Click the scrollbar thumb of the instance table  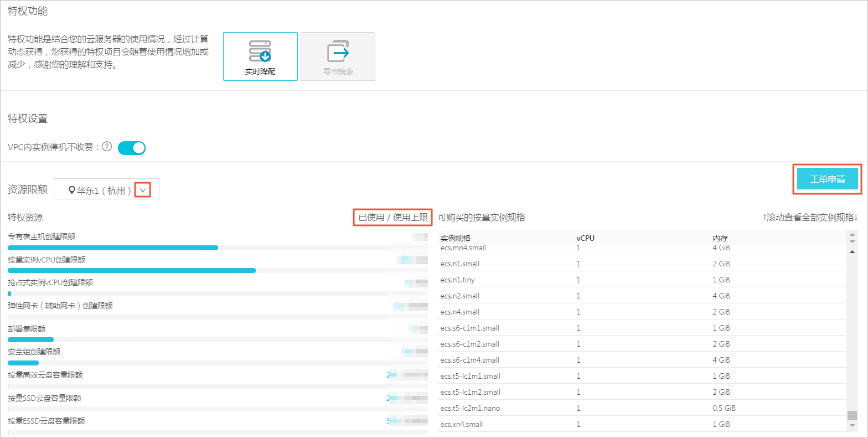coord(852,415)
